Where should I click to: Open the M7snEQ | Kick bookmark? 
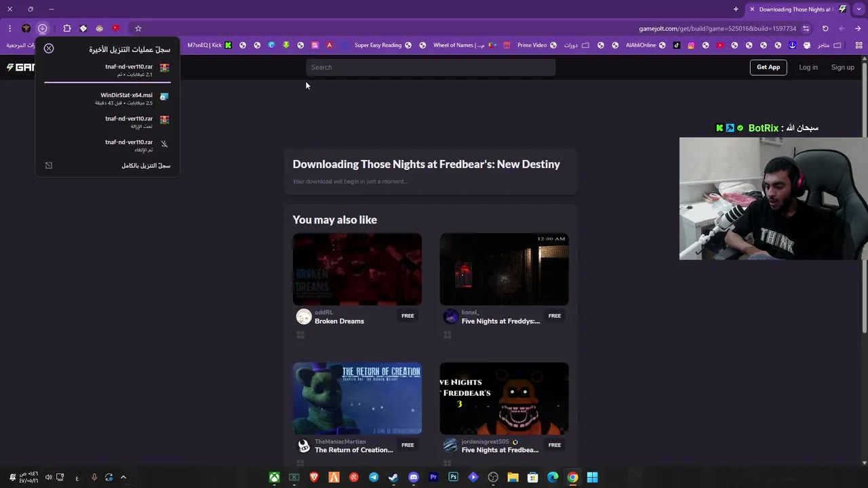coord(210,45)
